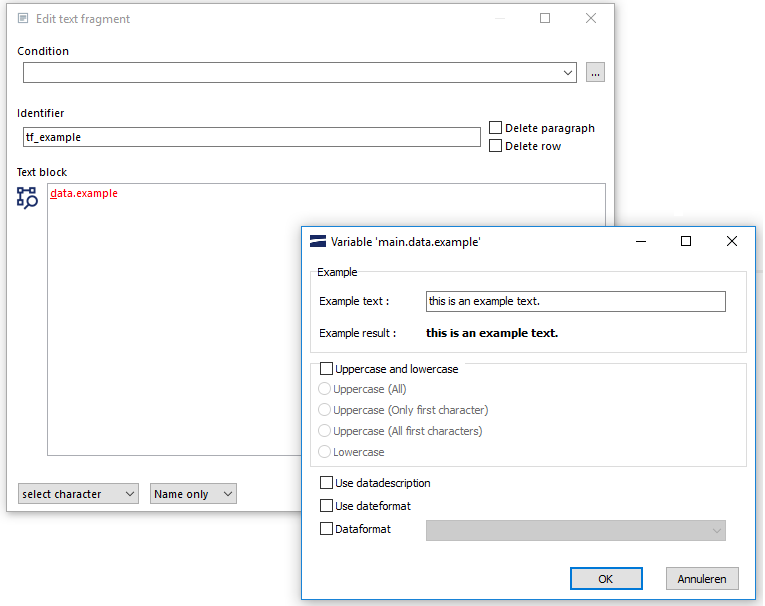The width and height of the screenshot is (765, 606).
Task: Click the Variable dialog title bar icon
Action: (x=318, y=242)
